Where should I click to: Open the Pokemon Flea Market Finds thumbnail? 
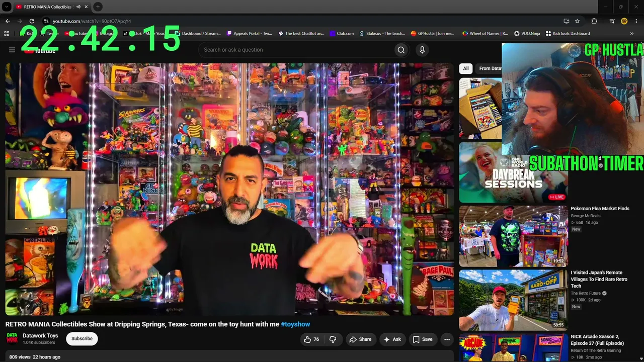514,236
